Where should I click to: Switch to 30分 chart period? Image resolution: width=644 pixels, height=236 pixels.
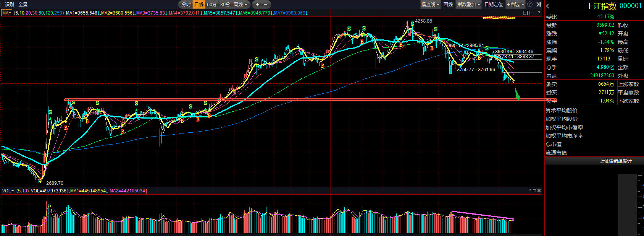click(x=225, y=5)
